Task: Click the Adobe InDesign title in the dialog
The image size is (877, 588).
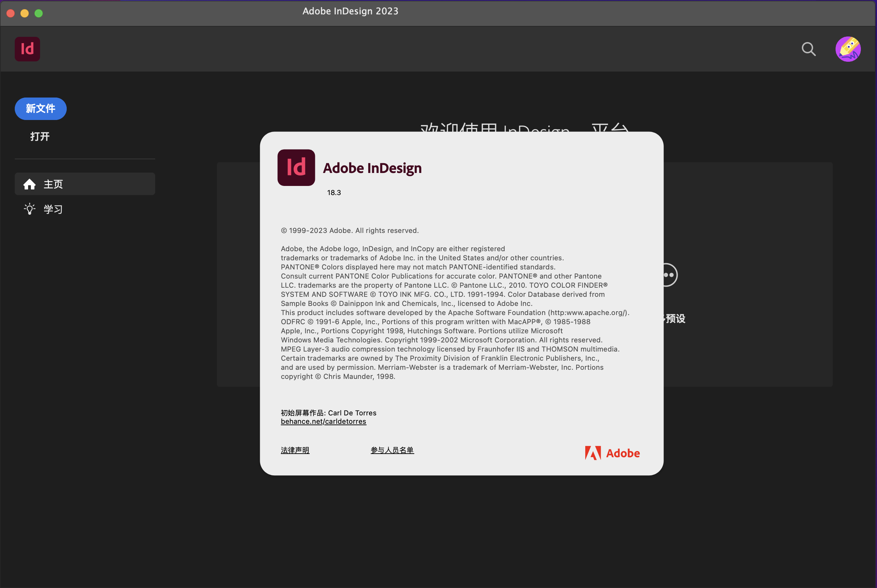Action: coord(372,168)
